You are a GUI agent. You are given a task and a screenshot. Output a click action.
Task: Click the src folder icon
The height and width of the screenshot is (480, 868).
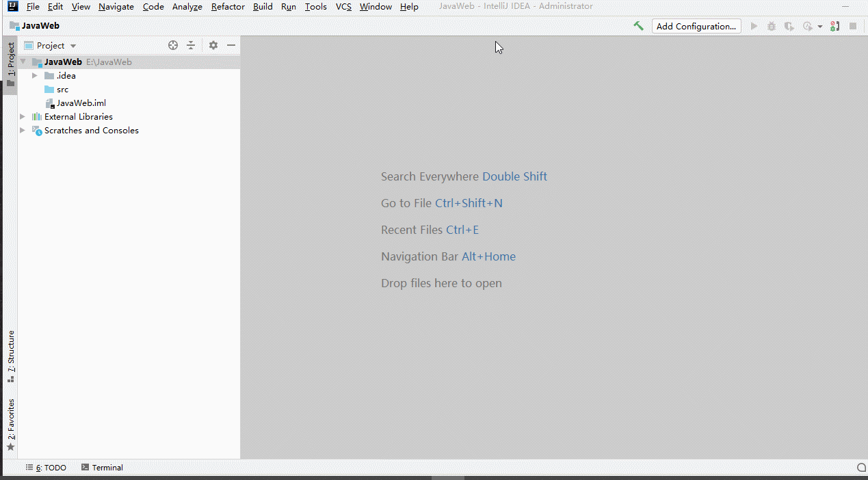pyautogui.click(x=49, y=90)
